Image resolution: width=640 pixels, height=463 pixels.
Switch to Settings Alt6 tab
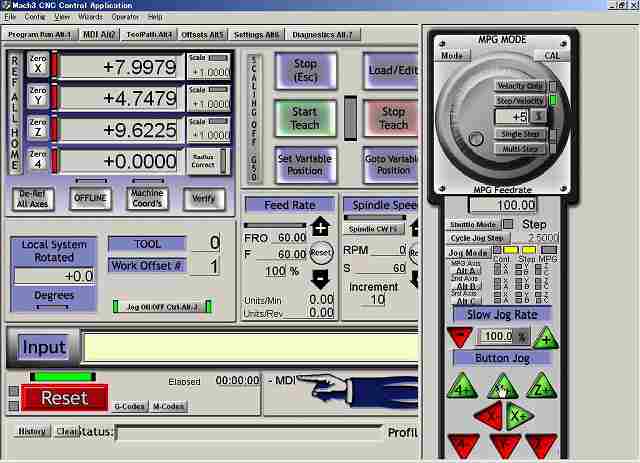[x=256, y=35]
